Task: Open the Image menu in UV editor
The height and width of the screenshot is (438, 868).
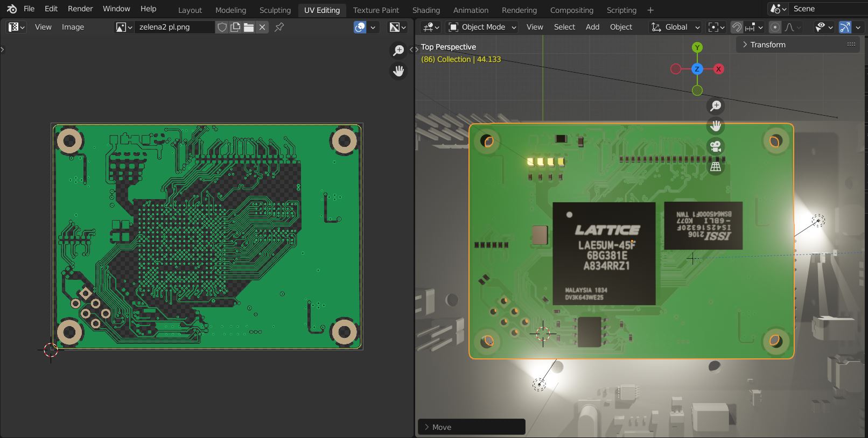Action: coord(73,27)
